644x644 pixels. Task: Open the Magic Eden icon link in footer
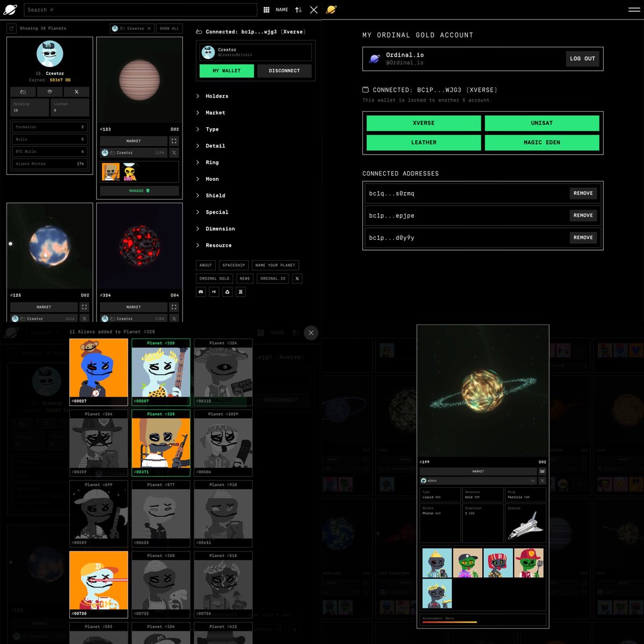pos(214,292)
